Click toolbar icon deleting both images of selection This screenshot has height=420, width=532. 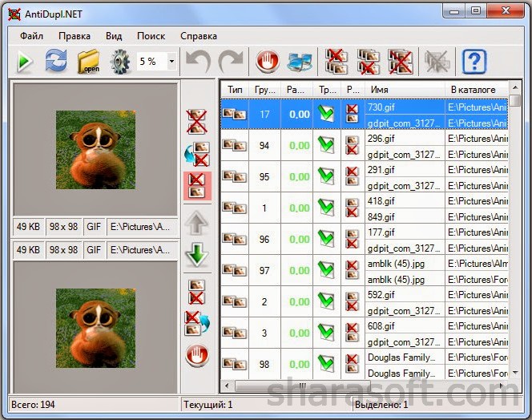point(401,62)
